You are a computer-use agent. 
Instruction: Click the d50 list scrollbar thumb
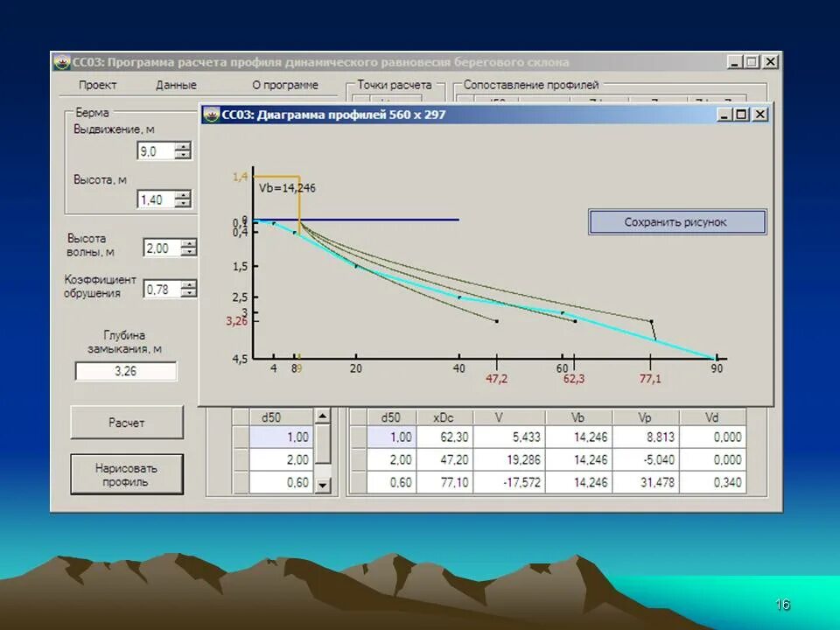click(x=323, y=444)
